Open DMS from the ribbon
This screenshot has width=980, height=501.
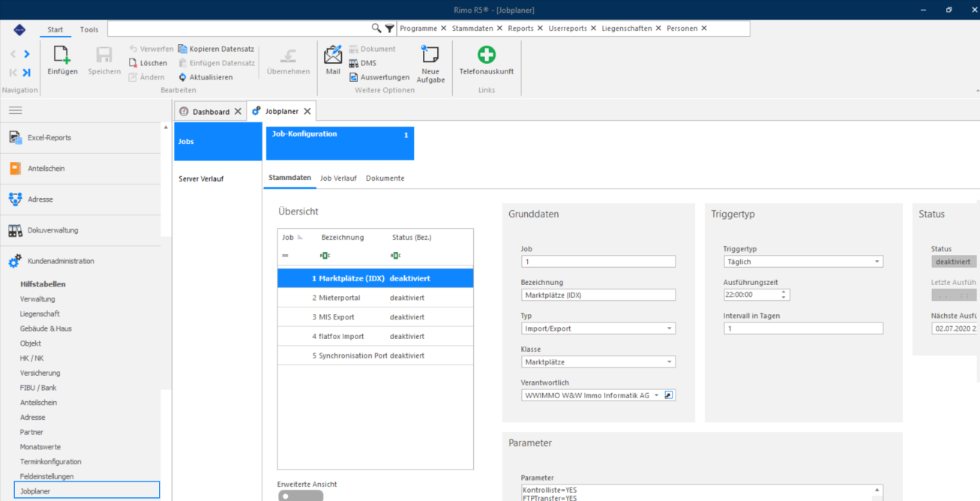[x=362, y=63]
